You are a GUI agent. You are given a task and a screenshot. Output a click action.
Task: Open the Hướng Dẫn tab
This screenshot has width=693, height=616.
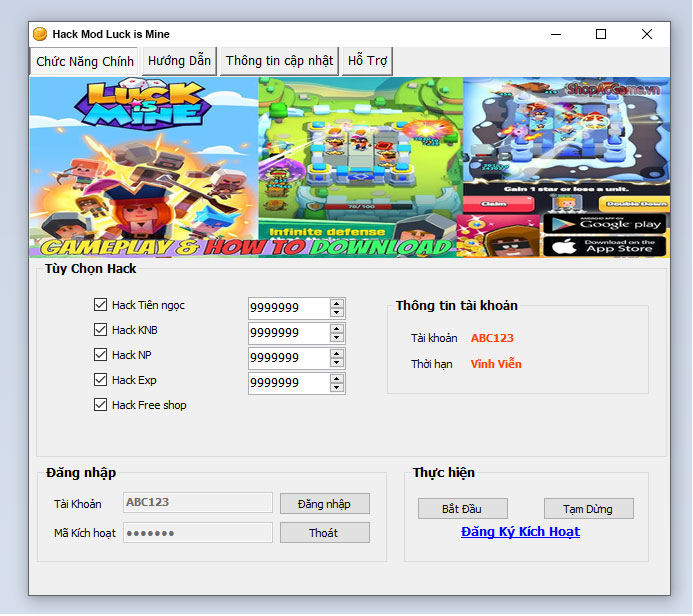[179, 61]
